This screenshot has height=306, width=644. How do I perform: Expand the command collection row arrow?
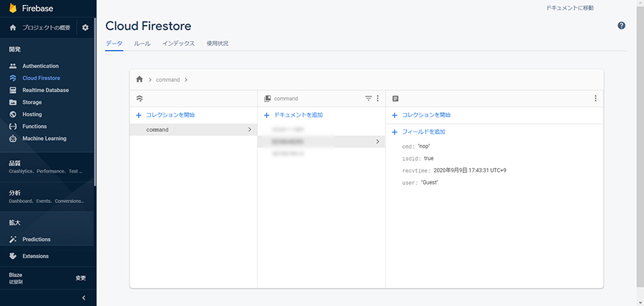click(x=250, y=129)
